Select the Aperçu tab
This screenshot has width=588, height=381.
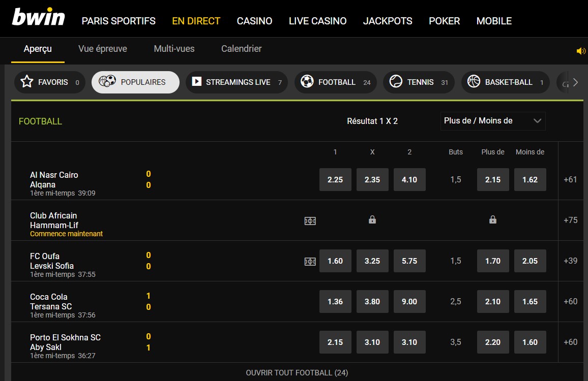pos(38,49)
